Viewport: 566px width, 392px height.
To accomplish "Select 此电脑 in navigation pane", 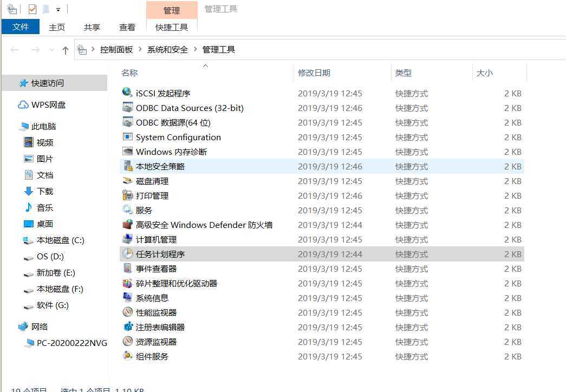I will 43,126.
